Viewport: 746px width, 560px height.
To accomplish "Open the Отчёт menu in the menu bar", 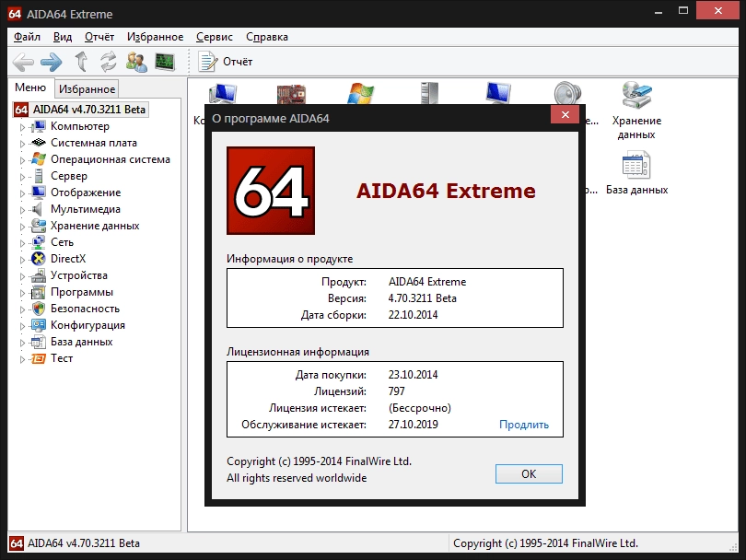I will coord(99,37).
